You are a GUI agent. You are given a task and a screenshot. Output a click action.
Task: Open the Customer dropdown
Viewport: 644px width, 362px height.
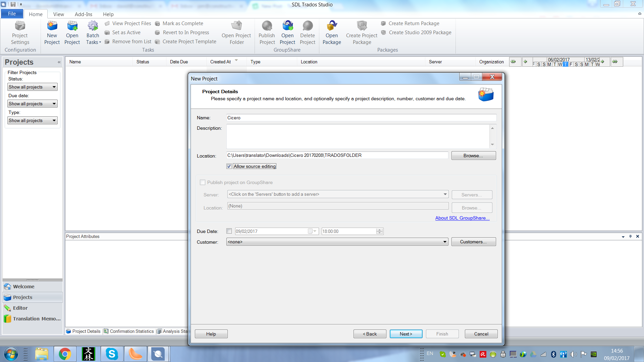[x=337, y=242]
